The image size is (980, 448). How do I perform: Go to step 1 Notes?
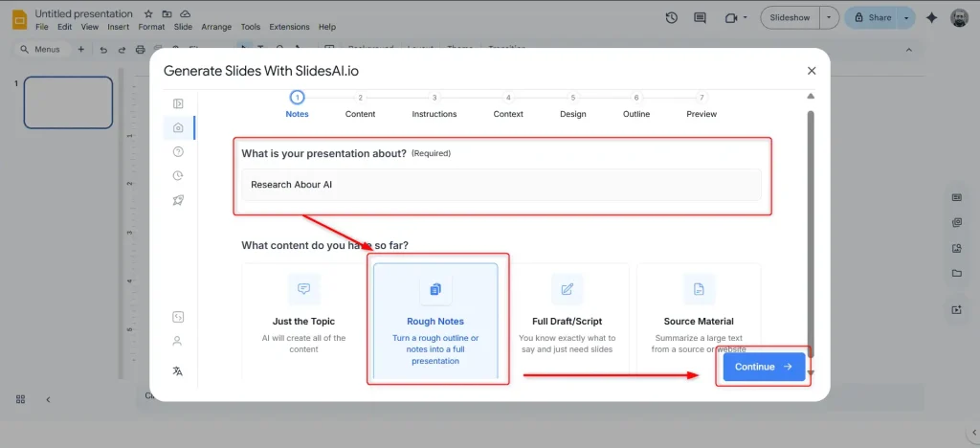[297, 105]
